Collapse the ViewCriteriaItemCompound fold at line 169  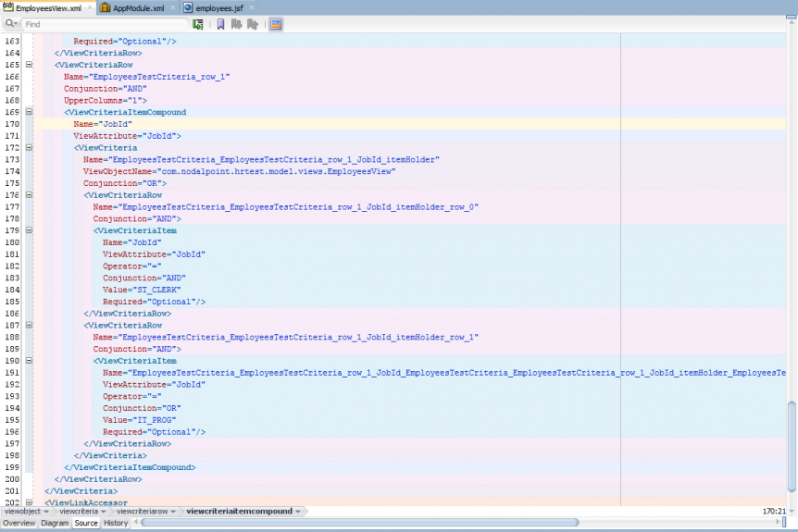click(x=29, y=112)
